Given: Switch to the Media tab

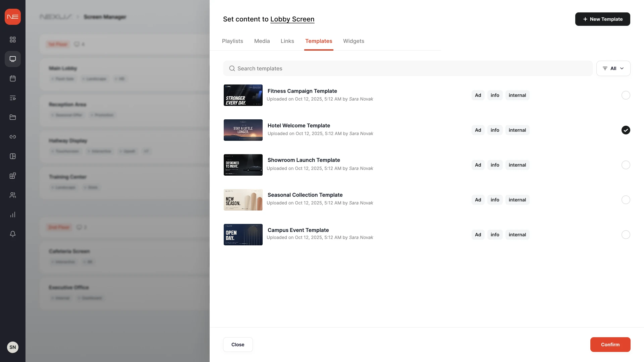Looking at the screenshot, I should point(262,41).
